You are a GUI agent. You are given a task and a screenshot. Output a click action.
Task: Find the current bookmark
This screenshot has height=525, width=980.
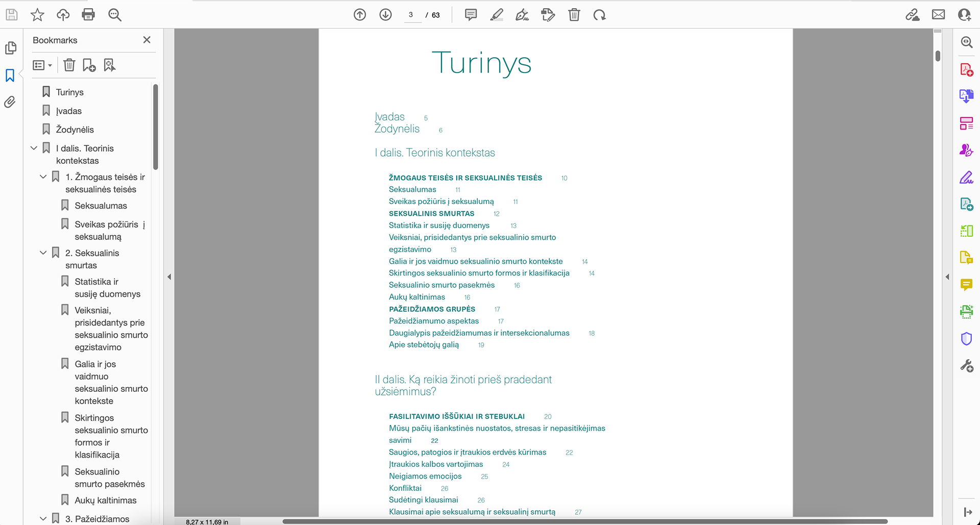(x=110, y=65)
